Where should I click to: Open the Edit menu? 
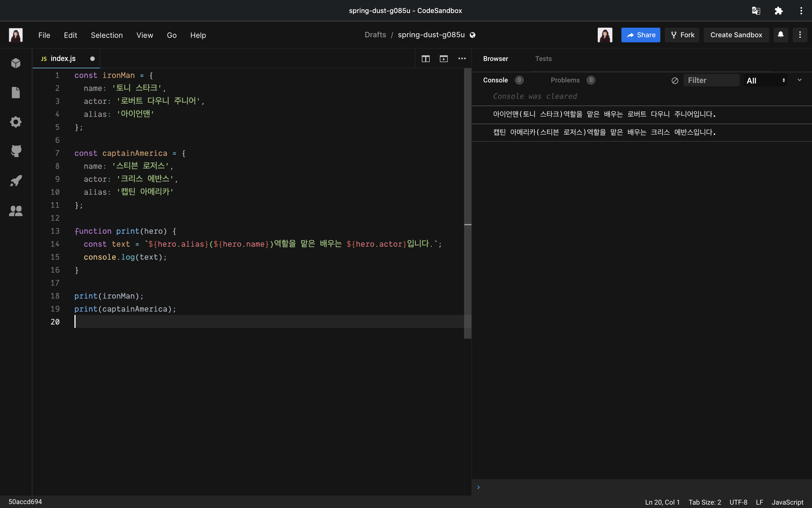pyautogui.click(x=70, y=35)
